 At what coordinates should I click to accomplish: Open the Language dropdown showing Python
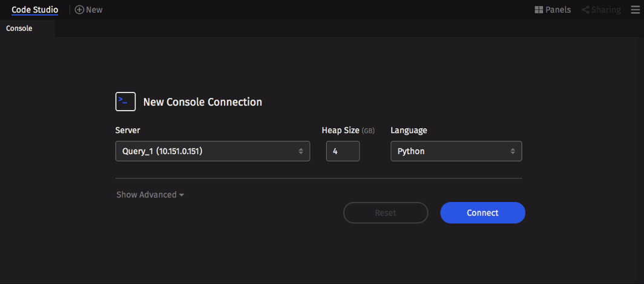(456, 151)
